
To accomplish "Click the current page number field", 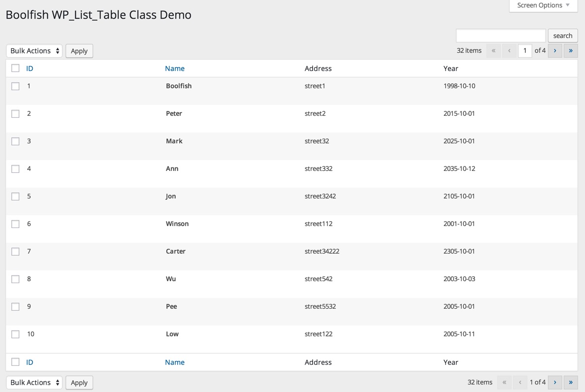I will click(x=525, y=51).
